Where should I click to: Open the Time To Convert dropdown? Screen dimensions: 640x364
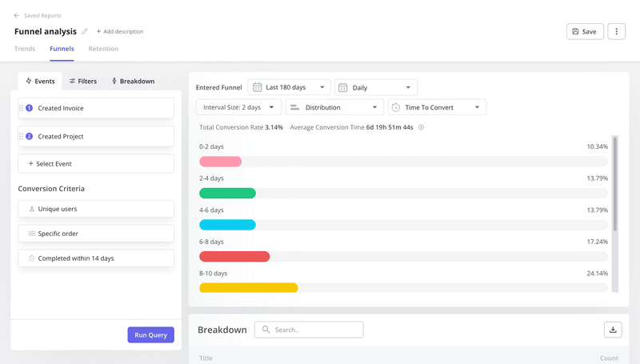(x=437, y=107)
